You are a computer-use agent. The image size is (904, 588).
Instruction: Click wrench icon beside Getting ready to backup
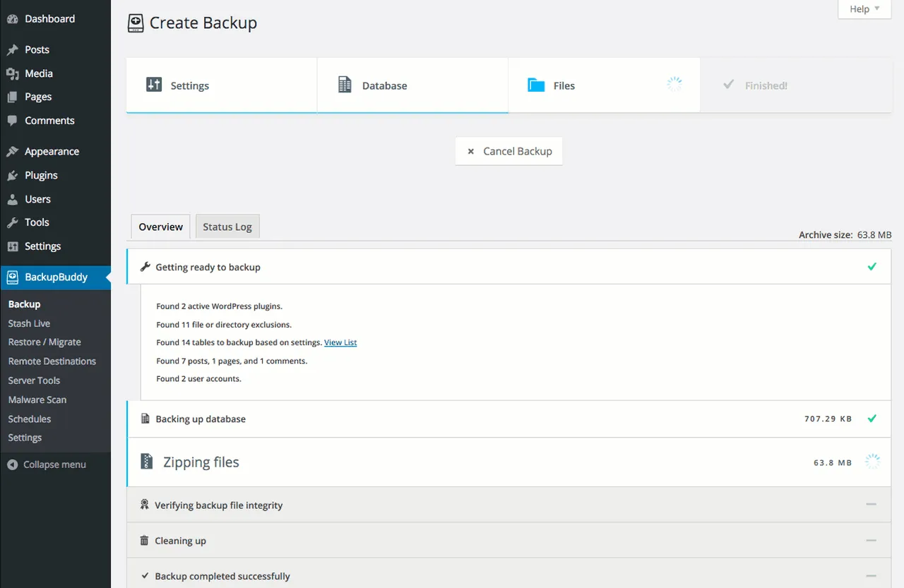tap(145, 267)
